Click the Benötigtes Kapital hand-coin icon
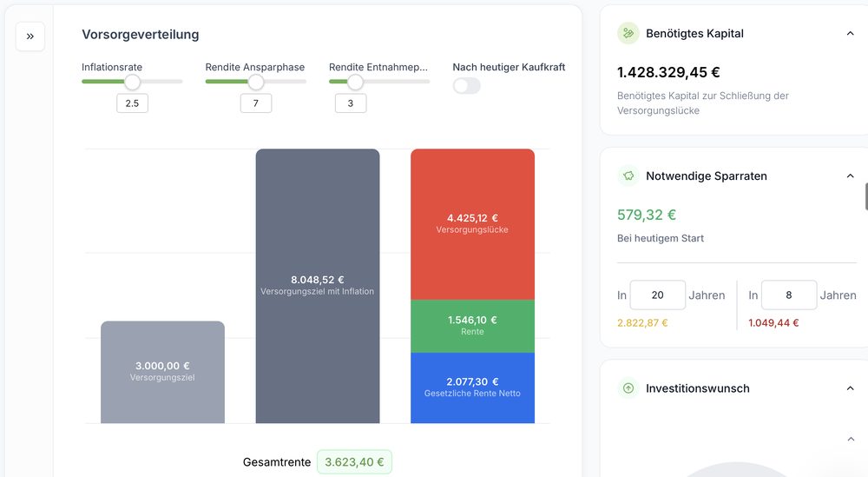The width and height of the screenshot is (868, 477). 628,33
